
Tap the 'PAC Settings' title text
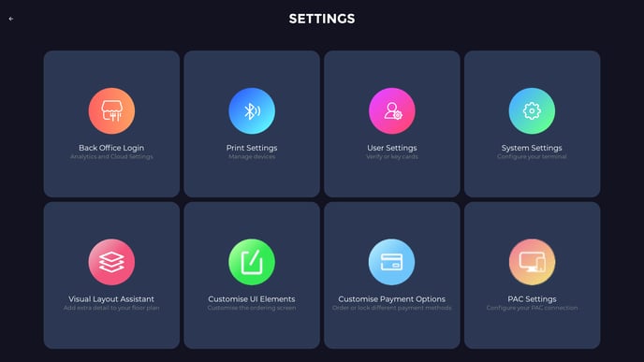[532, 298]
